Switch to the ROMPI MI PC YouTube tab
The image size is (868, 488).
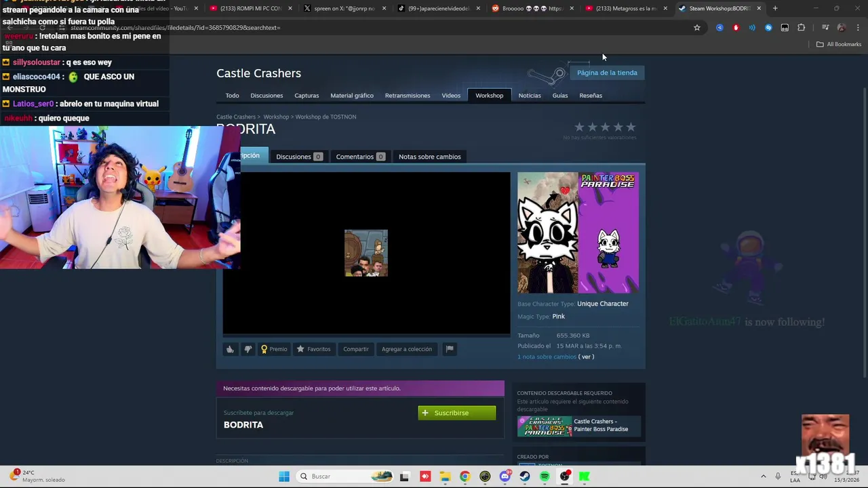coord(252,8)
